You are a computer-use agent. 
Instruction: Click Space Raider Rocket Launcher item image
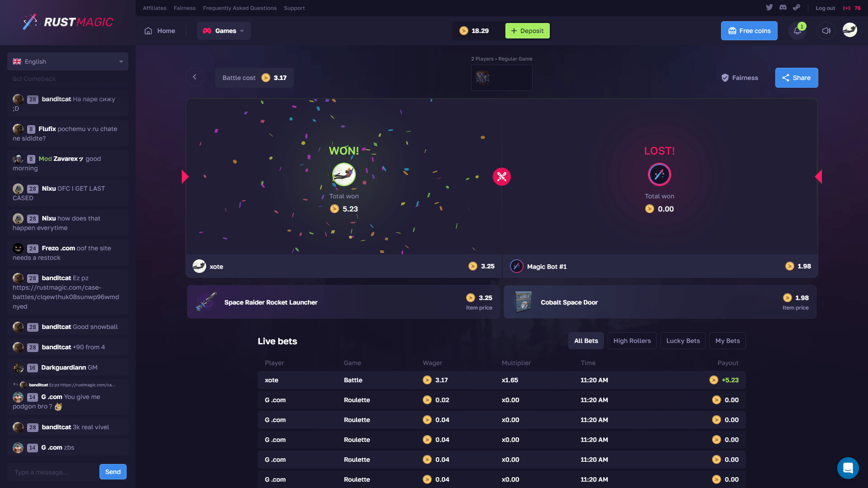click(x=206, y=302)
